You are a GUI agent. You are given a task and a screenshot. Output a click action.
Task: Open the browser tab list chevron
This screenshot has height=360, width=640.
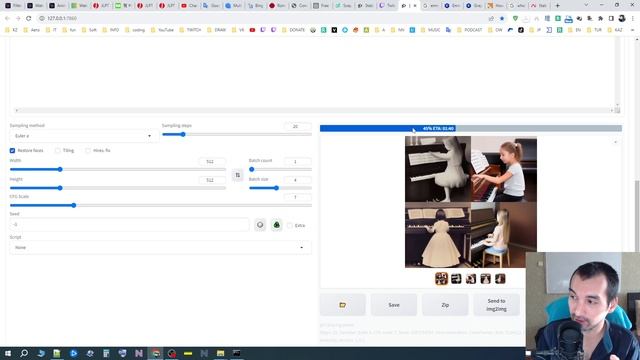(x=586, y=6)
